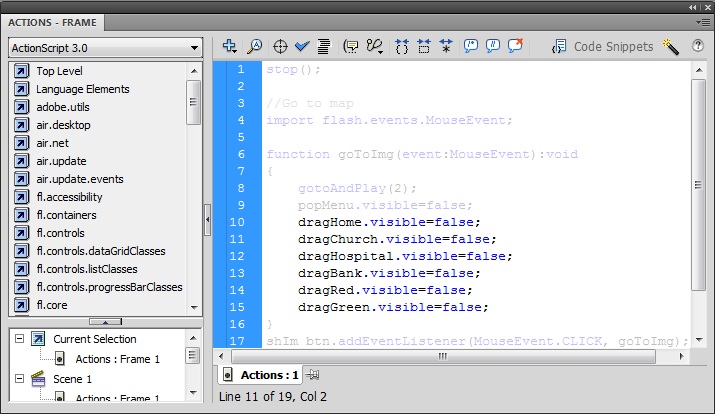This screenshot has width=715, height=414.
Task: Collapse the Scene 1 tree node
Action: [19, 378]
